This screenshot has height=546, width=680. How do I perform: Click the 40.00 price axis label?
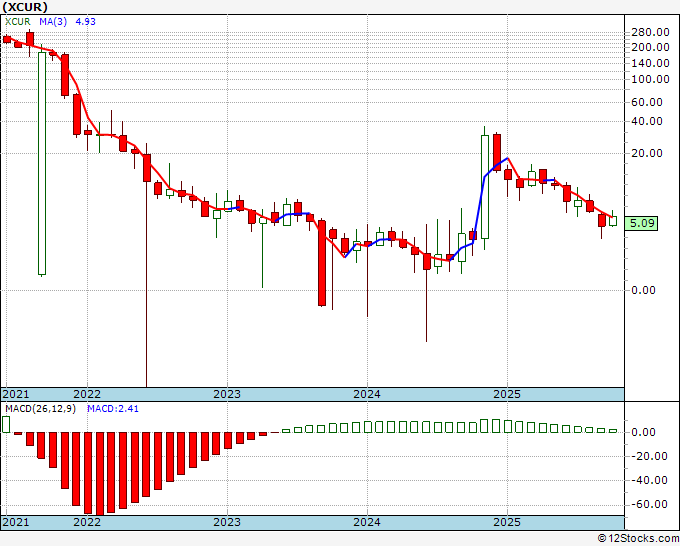(x=647, y=121)
